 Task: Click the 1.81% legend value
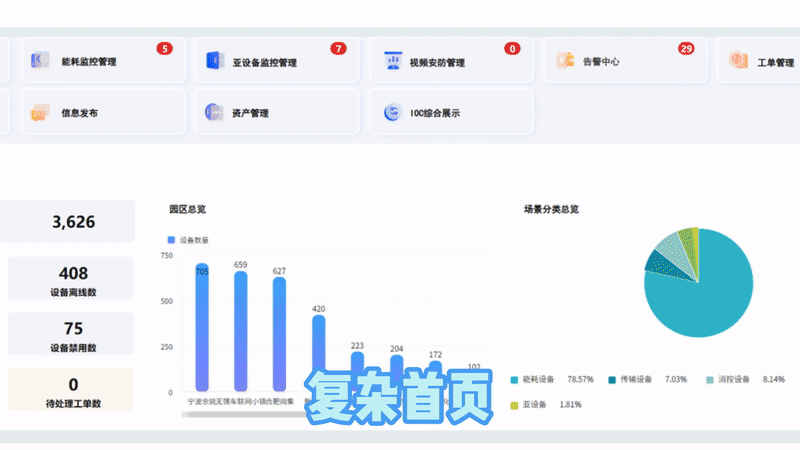pyautogui.click(x=570, y=405)
